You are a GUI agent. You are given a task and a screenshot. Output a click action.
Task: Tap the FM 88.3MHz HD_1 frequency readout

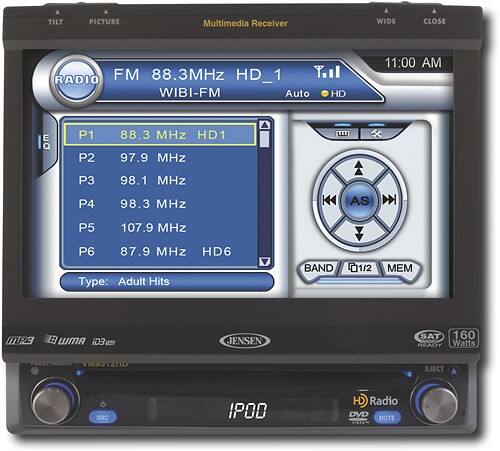pos(197,74)
